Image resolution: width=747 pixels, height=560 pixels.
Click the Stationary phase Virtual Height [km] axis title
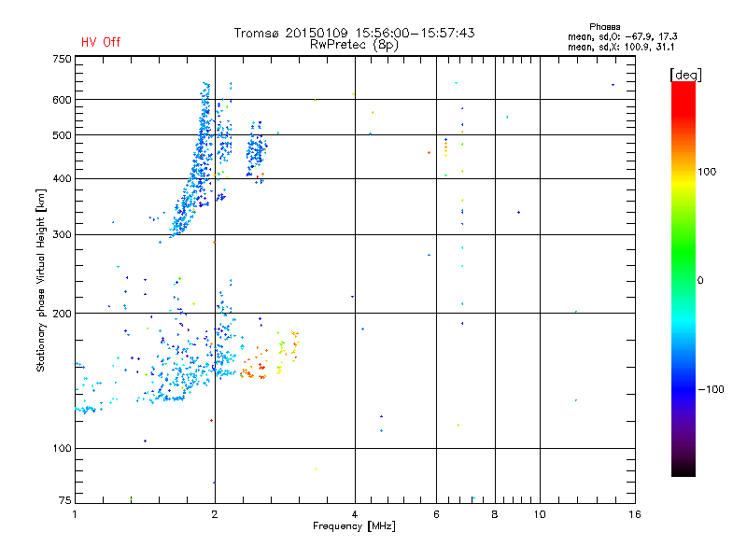pyautogui.click(x=40, y=281)
